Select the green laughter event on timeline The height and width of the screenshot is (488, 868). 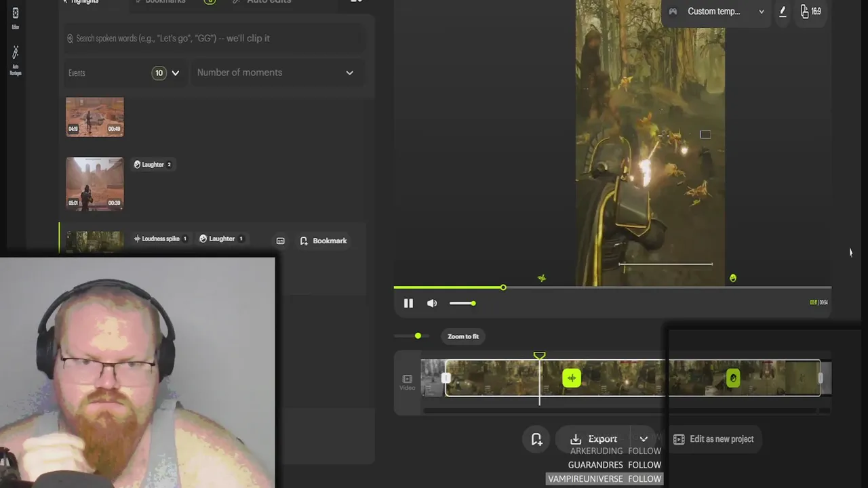pyautogui.click(x=733, y=378)
